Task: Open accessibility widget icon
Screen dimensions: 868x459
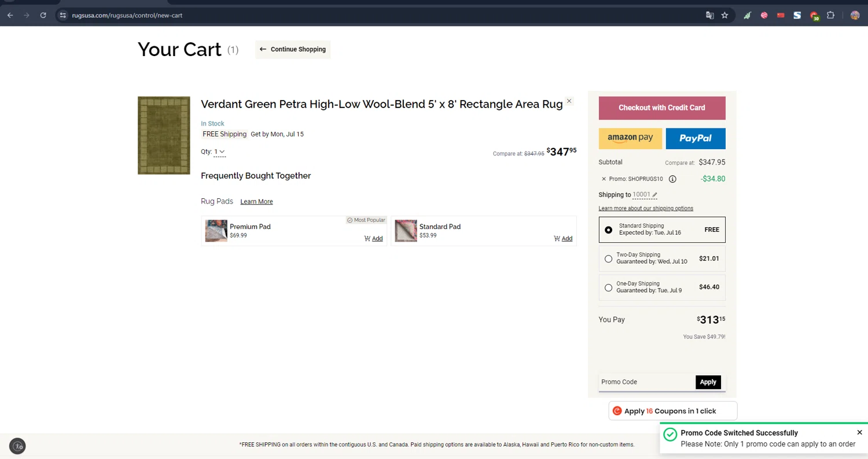Action: [17, 446]
